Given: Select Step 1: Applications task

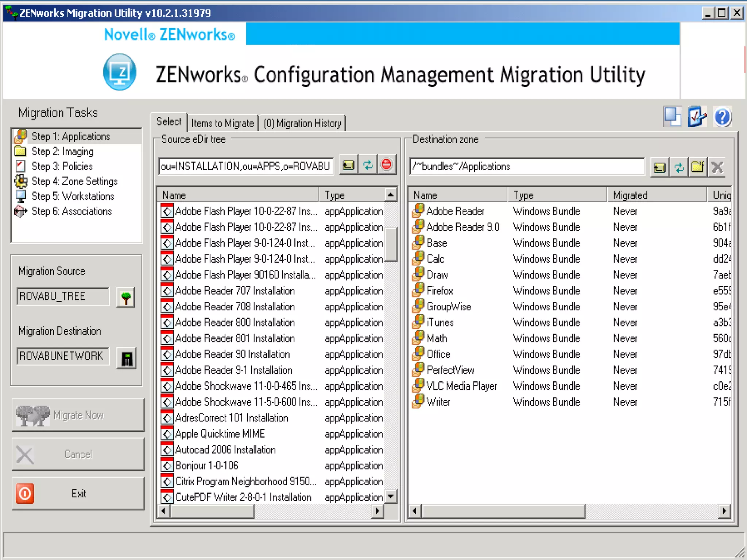Looking at the screenshot, I should [77, 136].
